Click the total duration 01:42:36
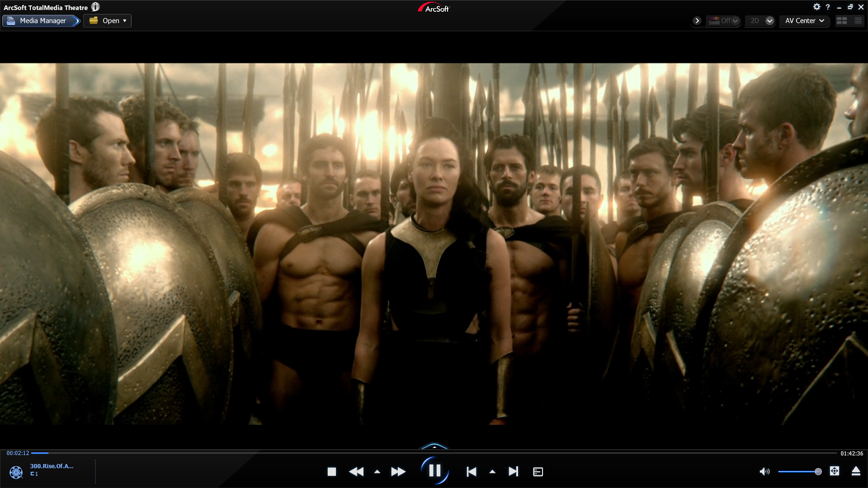The width and height of the screenshot is (868, 488). click(852, 453)
